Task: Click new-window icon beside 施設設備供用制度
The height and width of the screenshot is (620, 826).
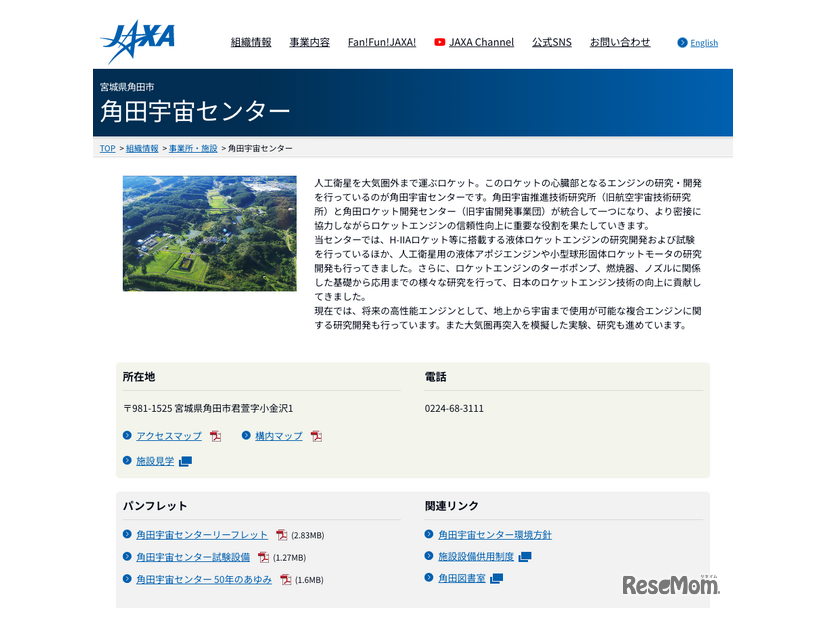Action: coord(525,557)
